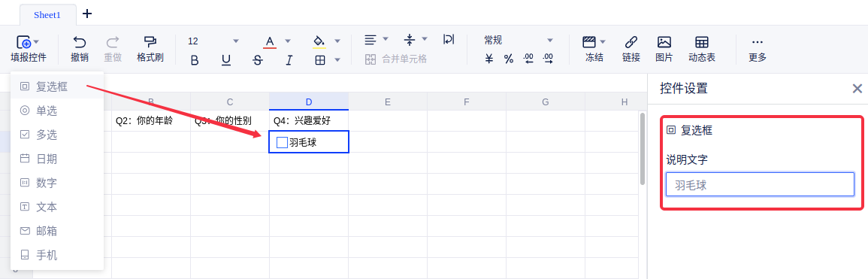Click the 说明文字 input field

(760, 184)
